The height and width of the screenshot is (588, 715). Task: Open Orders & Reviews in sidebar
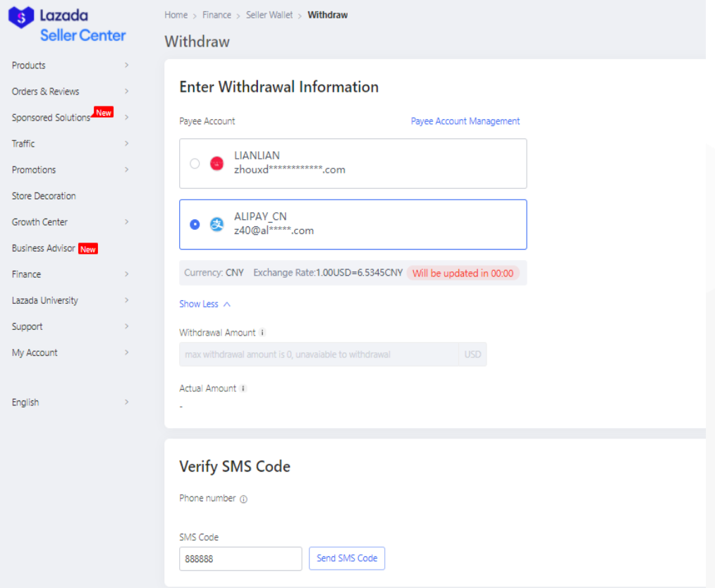point(46,91)
